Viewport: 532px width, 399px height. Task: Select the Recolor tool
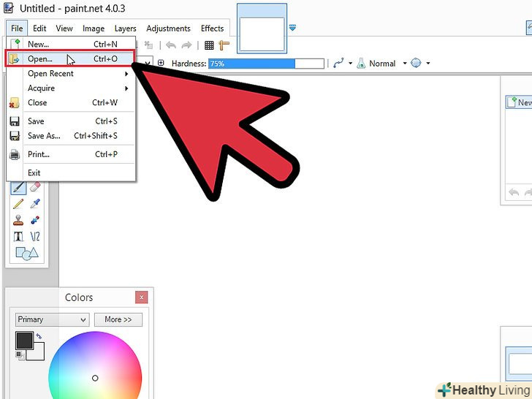[x=35, y=220]
